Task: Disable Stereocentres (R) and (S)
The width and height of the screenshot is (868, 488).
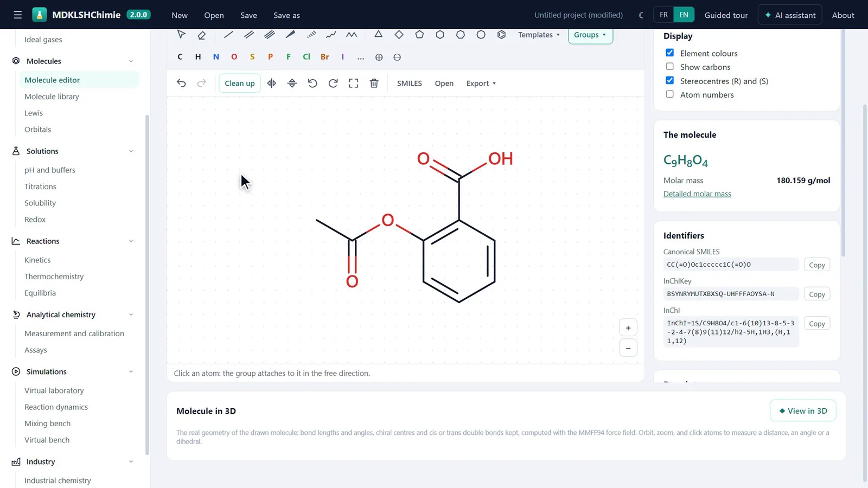Action: [669, 80]
